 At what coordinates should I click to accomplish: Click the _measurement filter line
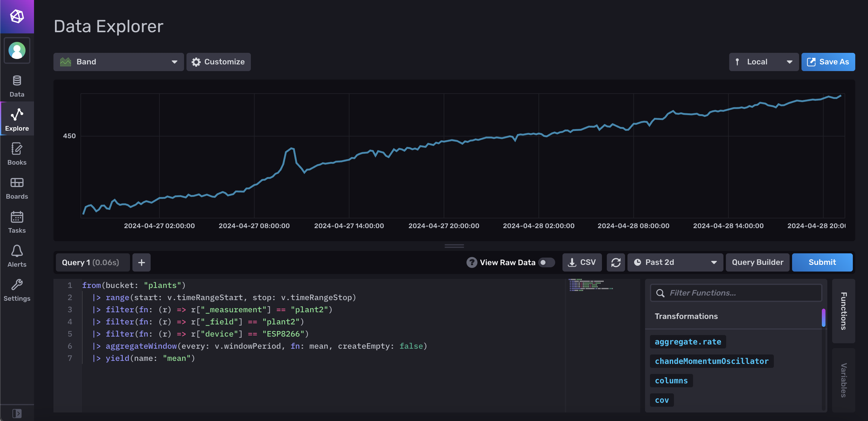[213, 310]
